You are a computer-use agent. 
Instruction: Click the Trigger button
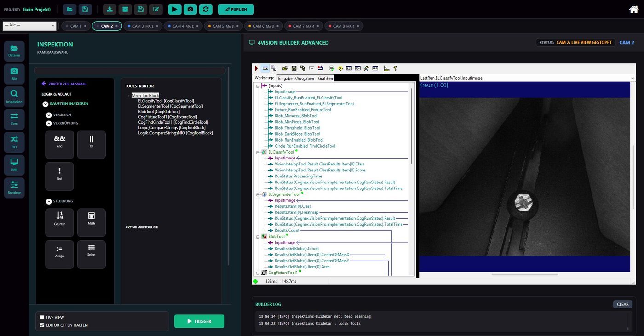(199, 321)
